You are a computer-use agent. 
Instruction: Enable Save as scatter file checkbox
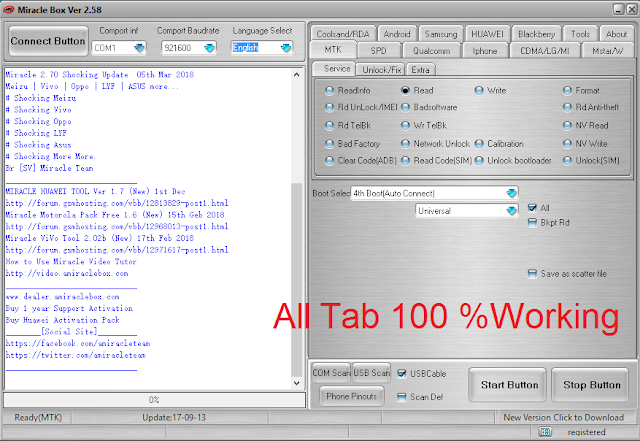pyautogui.click(x=532, y=274)
